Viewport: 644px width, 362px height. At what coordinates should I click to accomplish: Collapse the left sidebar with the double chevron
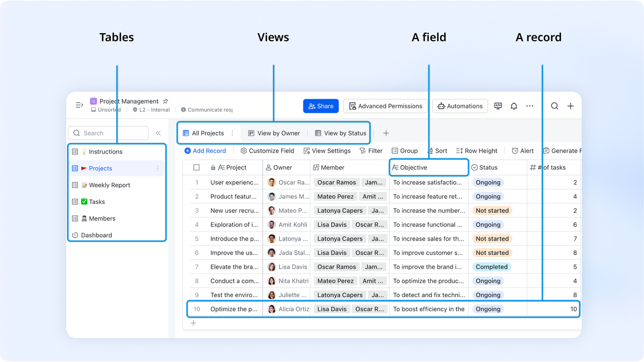coord(158,132)
